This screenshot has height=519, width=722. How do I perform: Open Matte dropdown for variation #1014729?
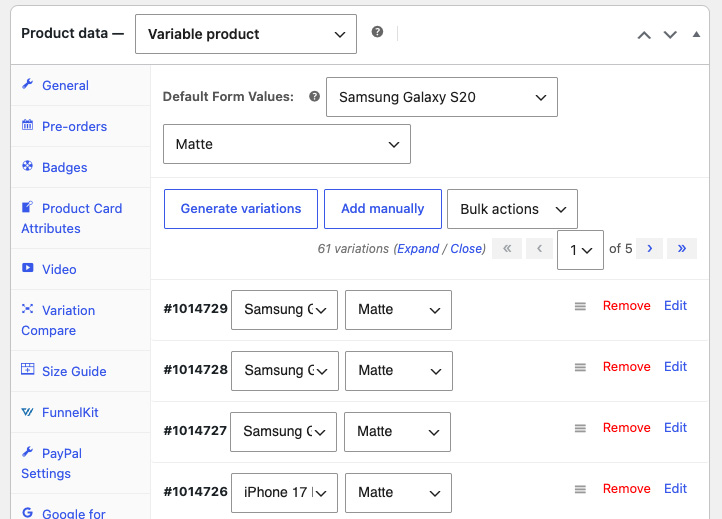pos(398,310)
